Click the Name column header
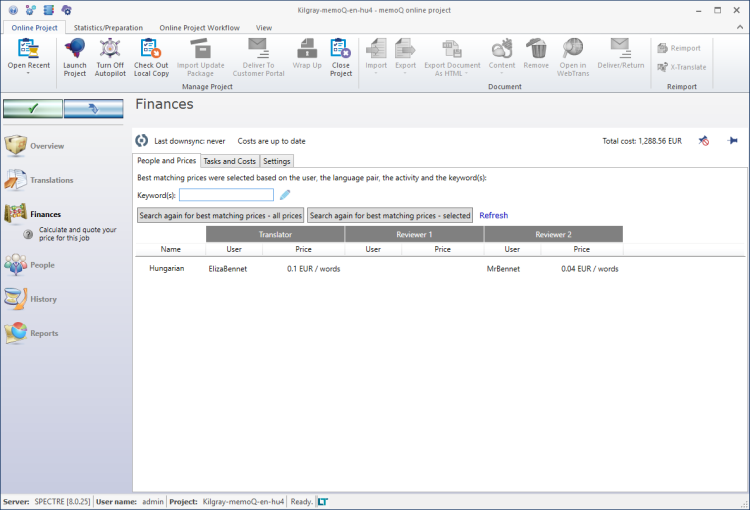Viewport: 750px width, 510px height. pyautogui.click(x=171, y=249)
